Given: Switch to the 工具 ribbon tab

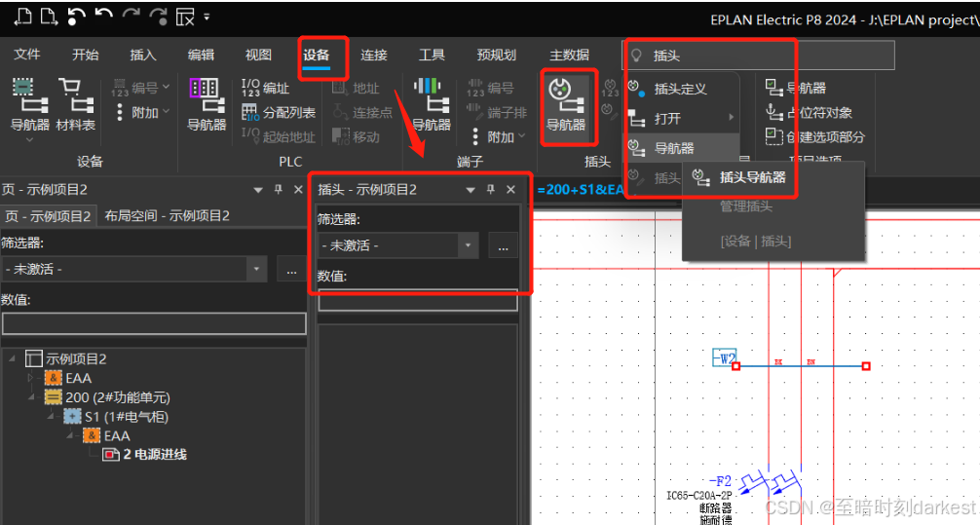Looking at the screenshot, I should (x=432, y=55).
